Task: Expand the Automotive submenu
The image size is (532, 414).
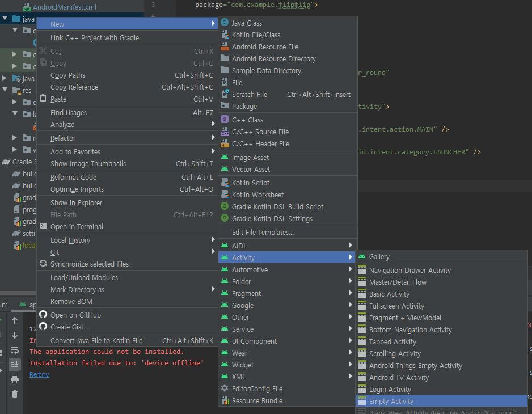Action: [288, 270]
